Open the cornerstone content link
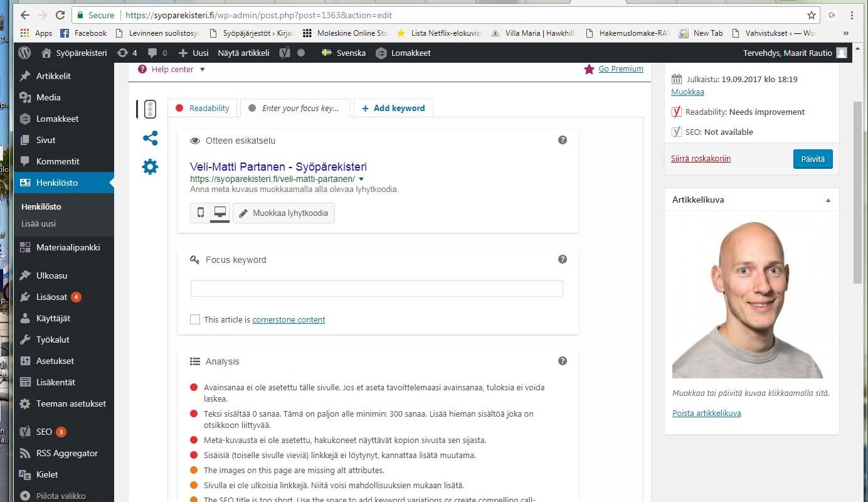The image size is (868, 502). coord(288,319)
